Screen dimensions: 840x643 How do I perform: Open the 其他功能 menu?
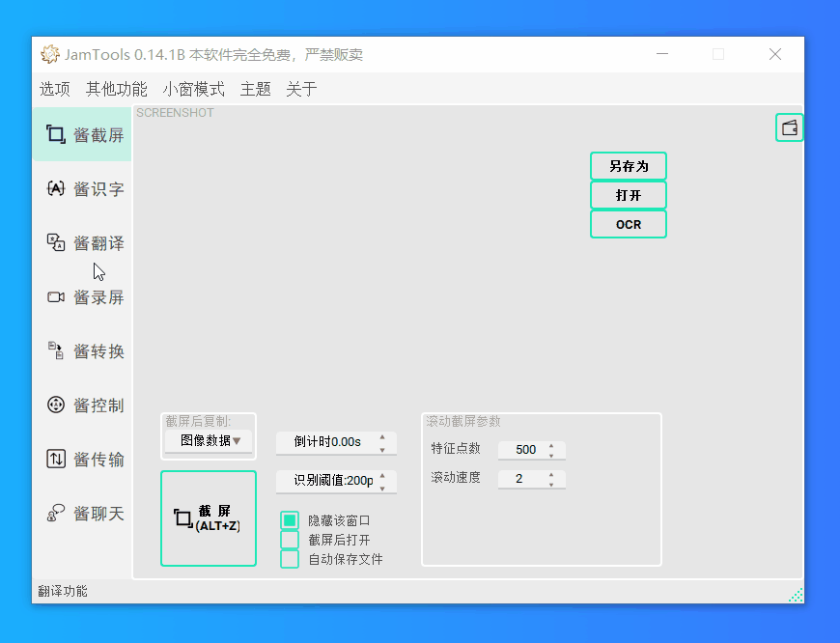pos(116,89)
